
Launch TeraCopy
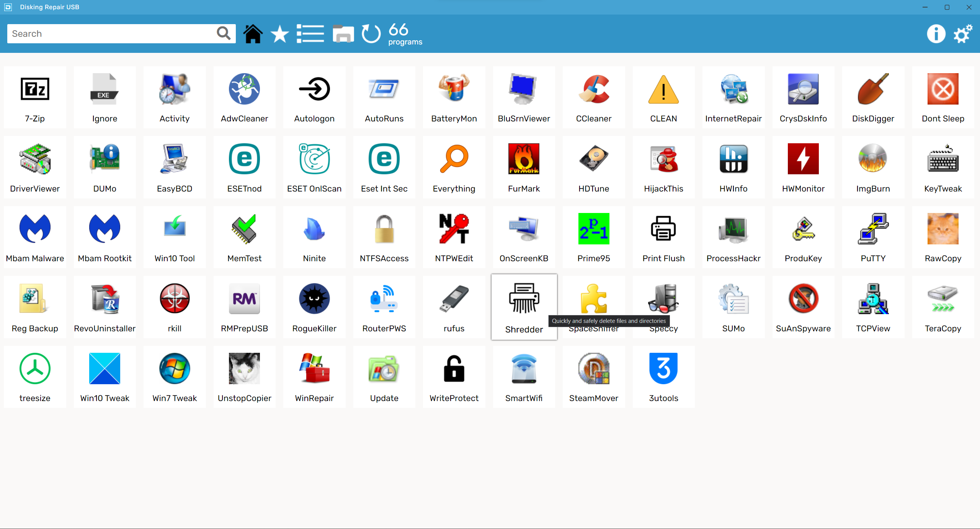943,307
